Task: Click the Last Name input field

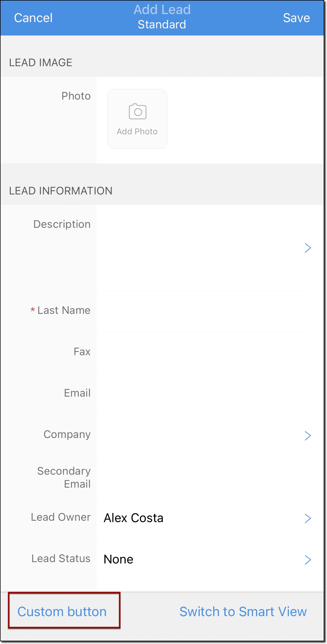Action: 204,311
